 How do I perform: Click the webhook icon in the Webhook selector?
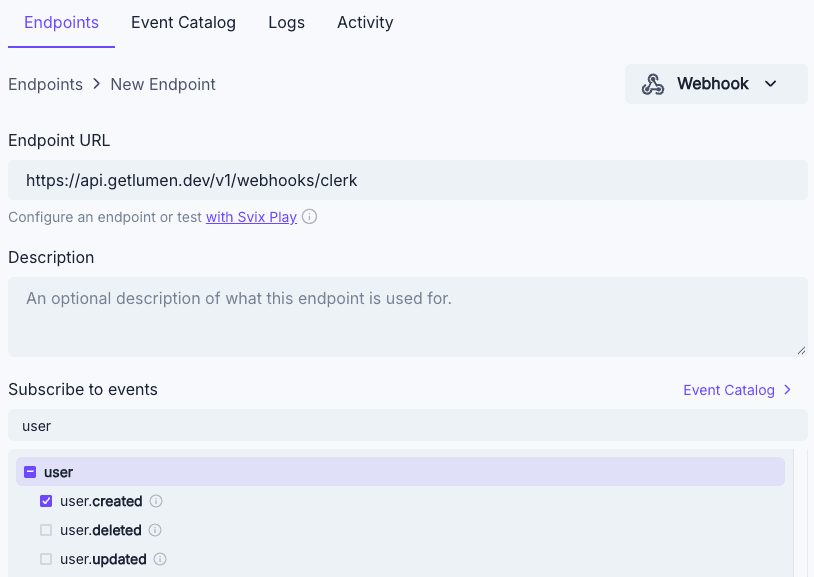tap(654, 84)
